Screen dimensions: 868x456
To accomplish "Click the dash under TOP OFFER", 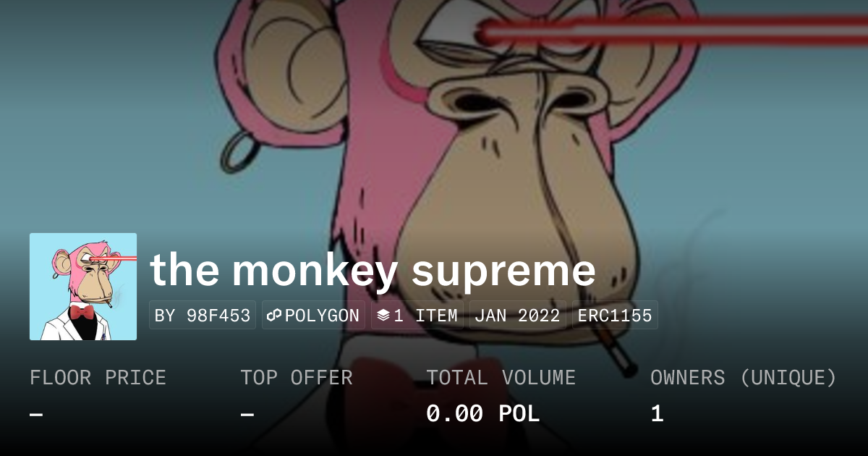I will 247,415.
